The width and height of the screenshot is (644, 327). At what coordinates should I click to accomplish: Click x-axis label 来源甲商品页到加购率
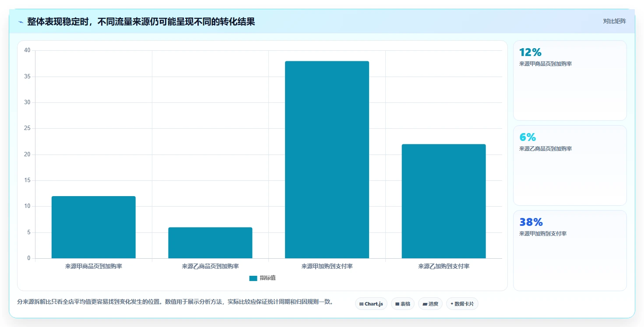(94, 266)
